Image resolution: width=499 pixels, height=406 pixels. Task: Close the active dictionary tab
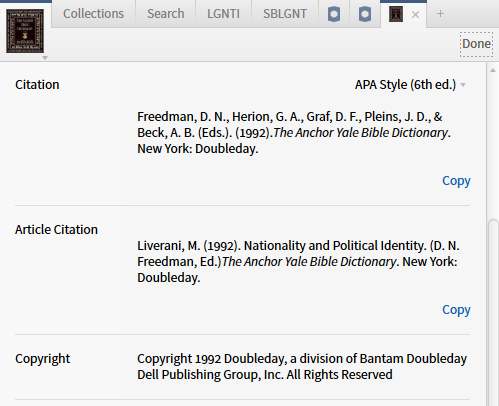(415, 14)
